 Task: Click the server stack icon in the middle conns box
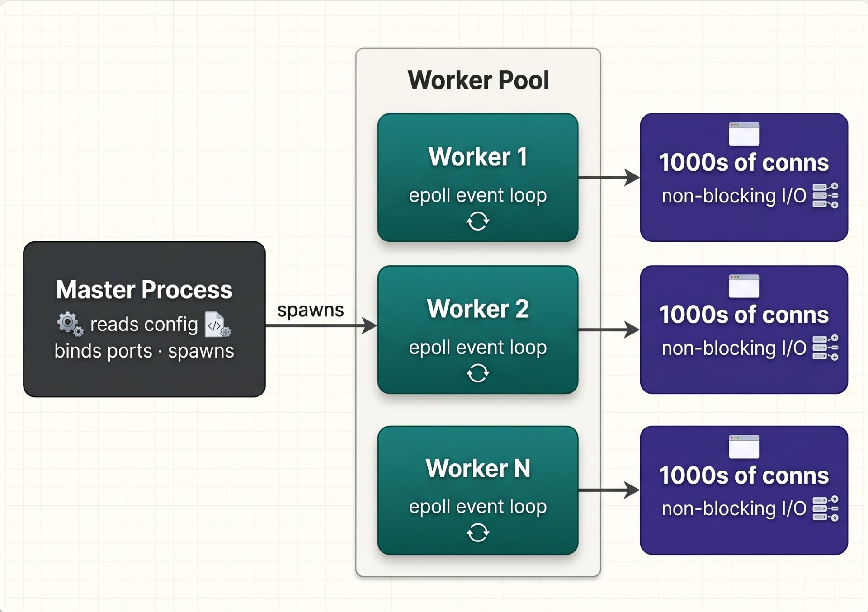point(826,348)
